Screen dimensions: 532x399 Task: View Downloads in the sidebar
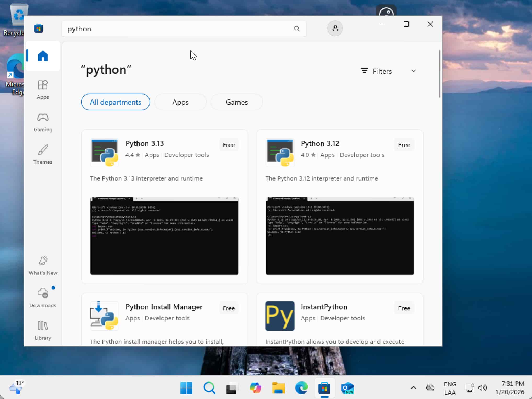point(43,298)
